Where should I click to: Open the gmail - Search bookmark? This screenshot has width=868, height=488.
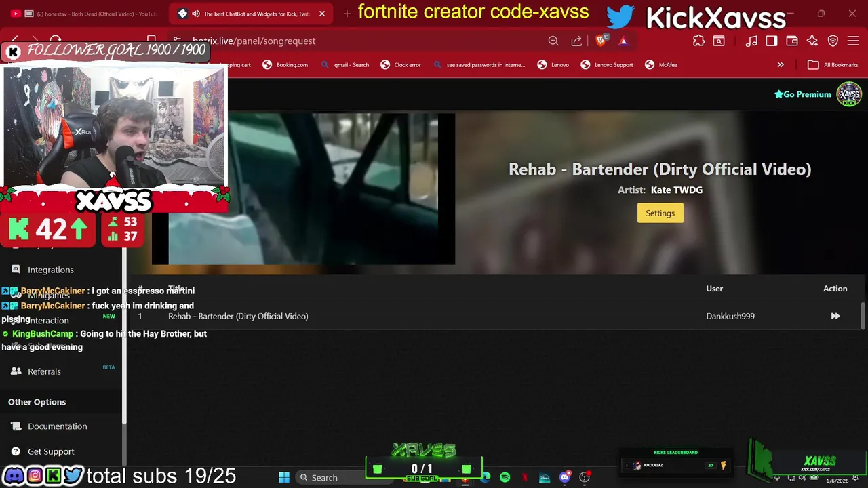(x=345, y=65)
